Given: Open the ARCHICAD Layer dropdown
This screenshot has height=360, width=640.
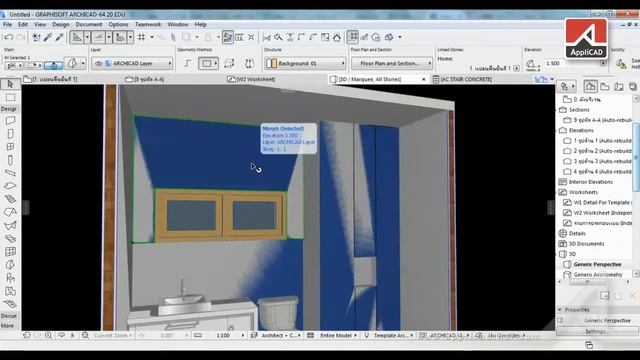Looking at the screenshot, I should pos(132,64).
